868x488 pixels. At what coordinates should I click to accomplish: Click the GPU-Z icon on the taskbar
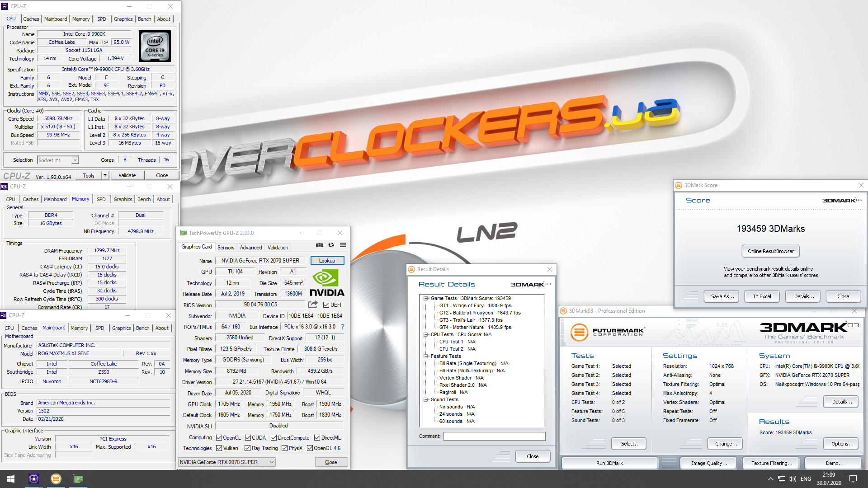[78, 479]
